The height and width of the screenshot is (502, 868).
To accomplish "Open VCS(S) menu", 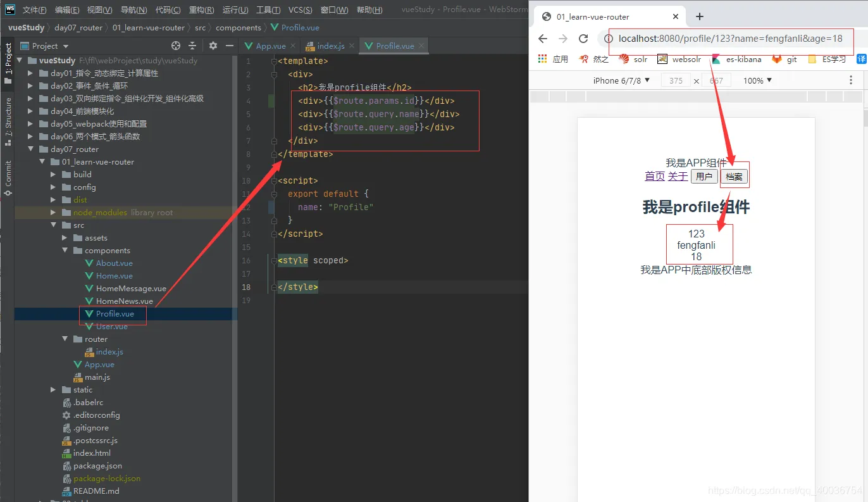I will pyautogui.click(x=301, y=10).
